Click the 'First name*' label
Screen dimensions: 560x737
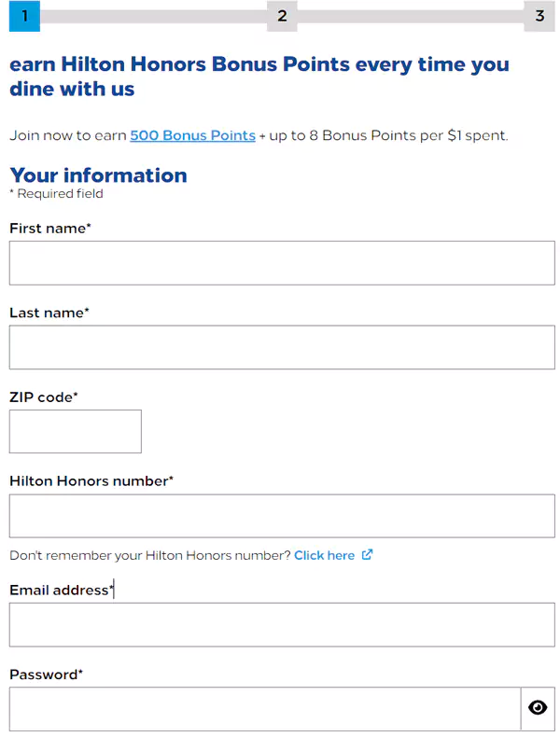point(50,229)
